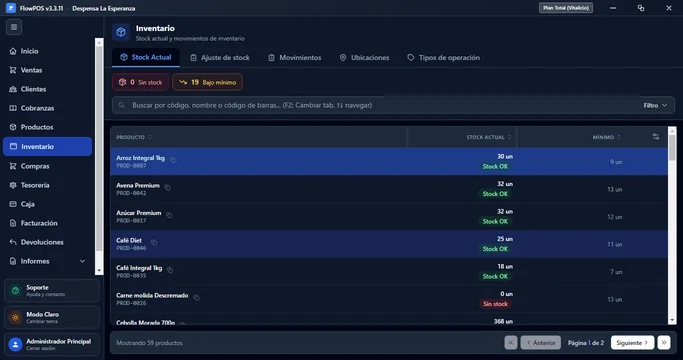The height and width of the screenshot is (360, 683).
Task: Open the Tipos de operación tab
Action: [443, 58]
